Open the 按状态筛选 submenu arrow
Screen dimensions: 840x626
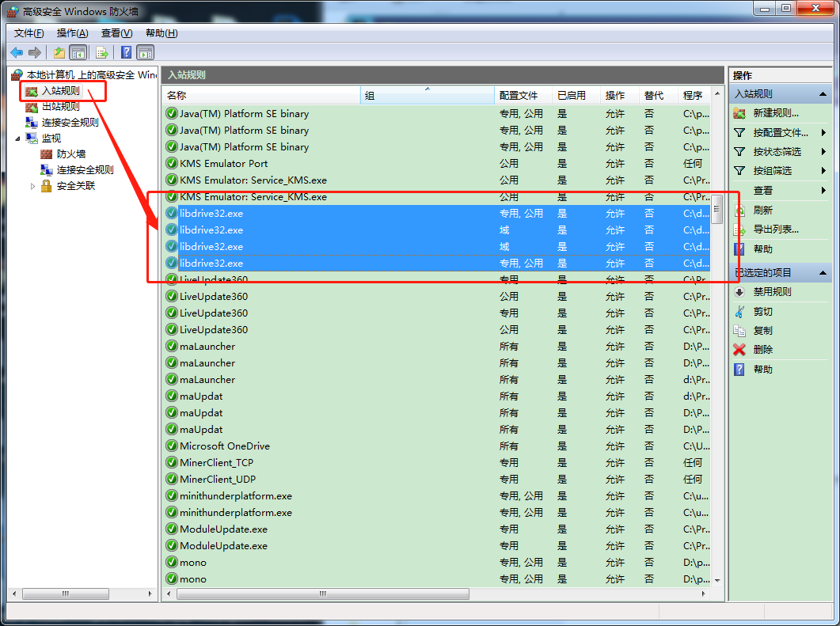tap(823, 151)
